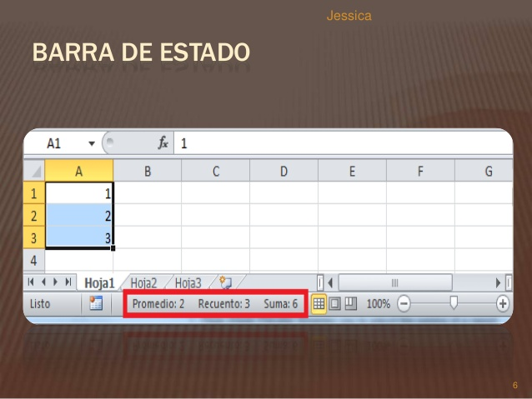
Task: Click the Select All corner triangle
Action: point(35,172)
